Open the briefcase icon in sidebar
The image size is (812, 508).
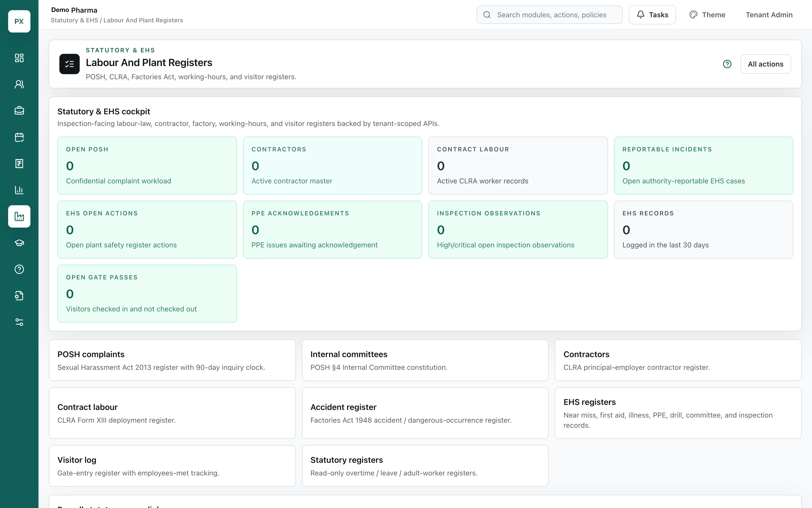[x=19, y=110]
